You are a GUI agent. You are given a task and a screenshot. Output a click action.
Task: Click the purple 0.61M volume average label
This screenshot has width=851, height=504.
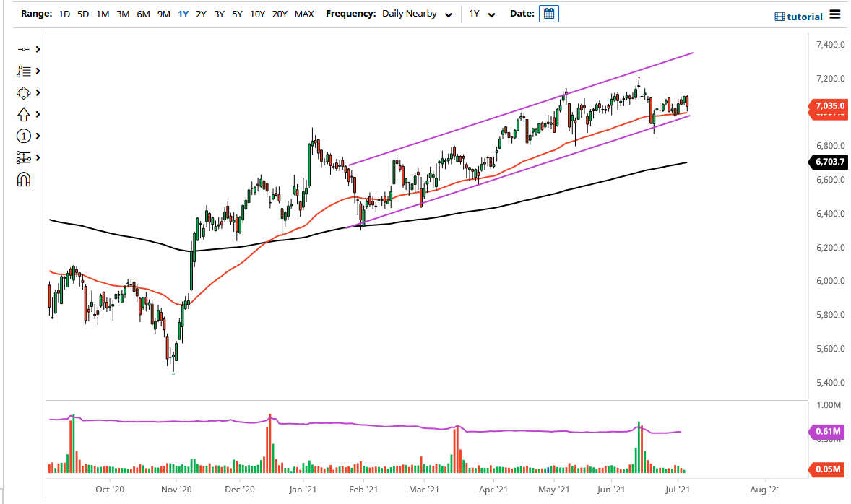(827, 431)
